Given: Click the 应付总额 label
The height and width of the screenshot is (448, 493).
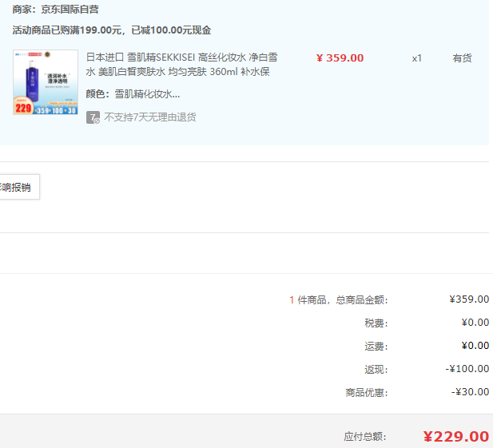Looking at the screenshot, I should [x=364, y=436].
